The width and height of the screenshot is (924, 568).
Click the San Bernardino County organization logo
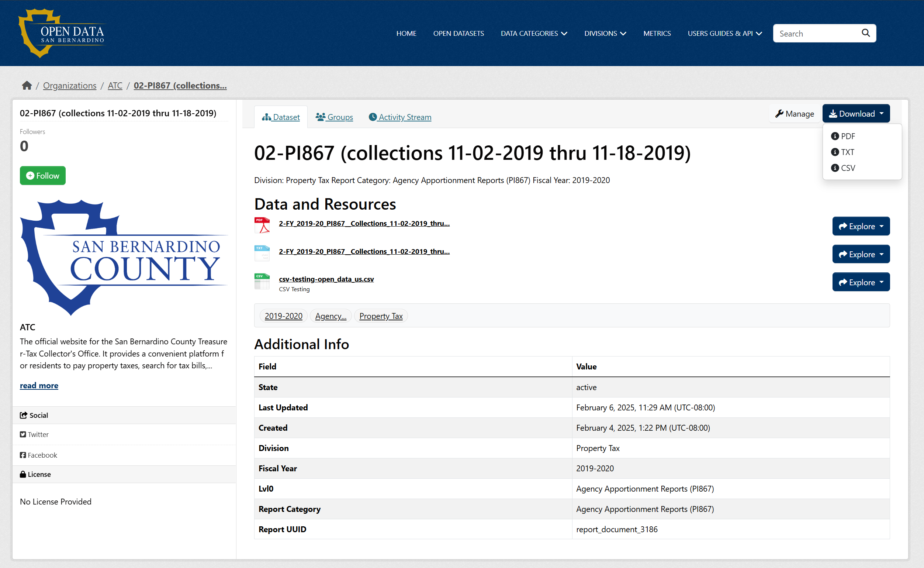[x=124, y=258]
